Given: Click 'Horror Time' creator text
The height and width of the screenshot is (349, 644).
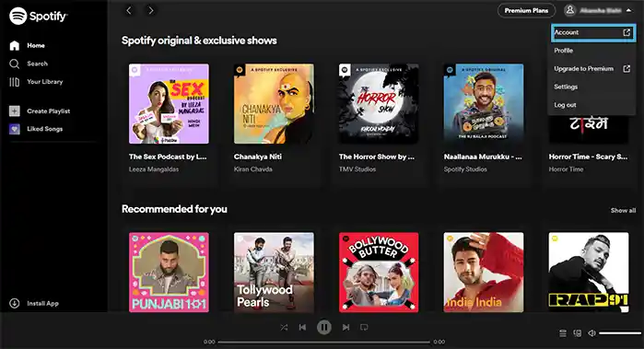Looking at the screenshot, I should (x=566, y=169).
